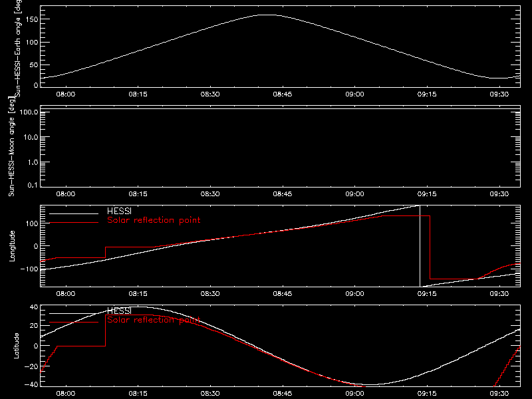Click 08:45 under the Longitude plot
Image resolution: width=532 pixels, height=399 pixels.
pos(282,294)
